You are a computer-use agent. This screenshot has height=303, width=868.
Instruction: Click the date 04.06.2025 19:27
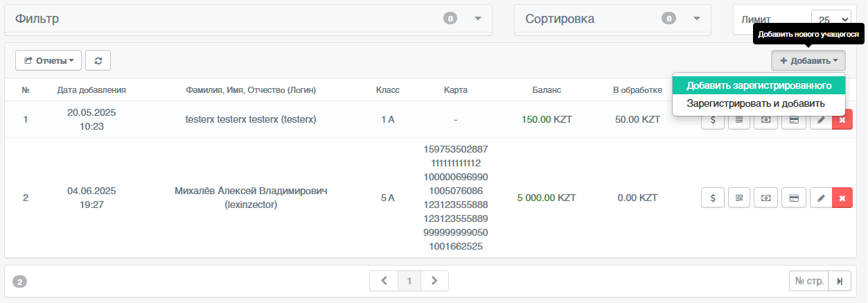pyautogui.click(x=91, y=198)
